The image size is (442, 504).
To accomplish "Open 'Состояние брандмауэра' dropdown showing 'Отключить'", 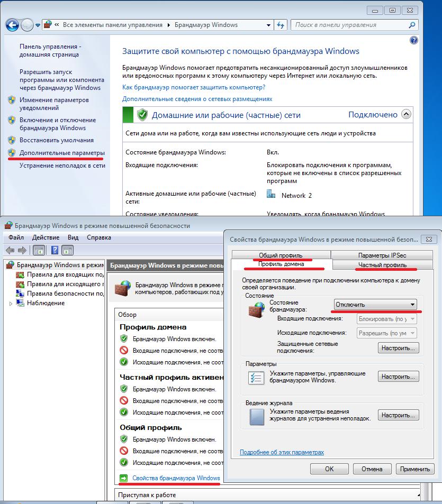I will coord(375,305).
